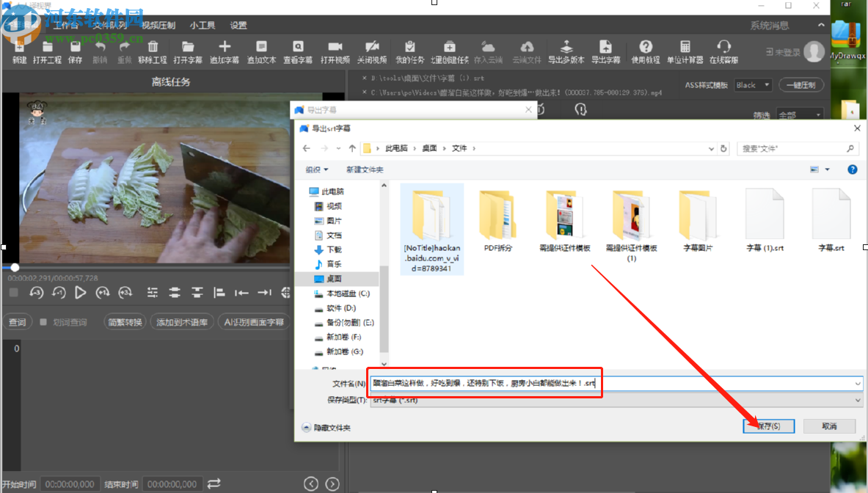The width and height of the screenshot is (868, 493).
Task: Click the 导出多版本 export multi-version icon
Action: (x=565, y=51)
